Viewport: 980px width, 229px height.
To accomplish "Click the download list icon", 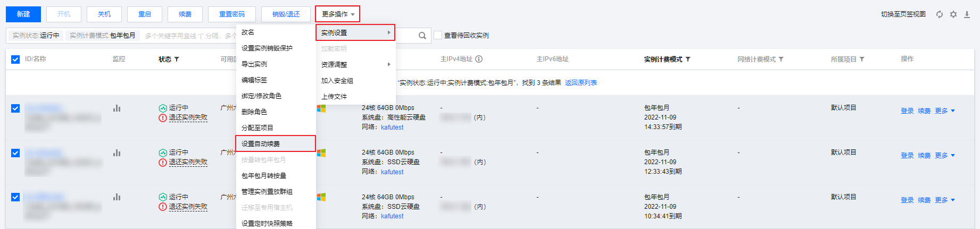I will (x=967, y=14).
